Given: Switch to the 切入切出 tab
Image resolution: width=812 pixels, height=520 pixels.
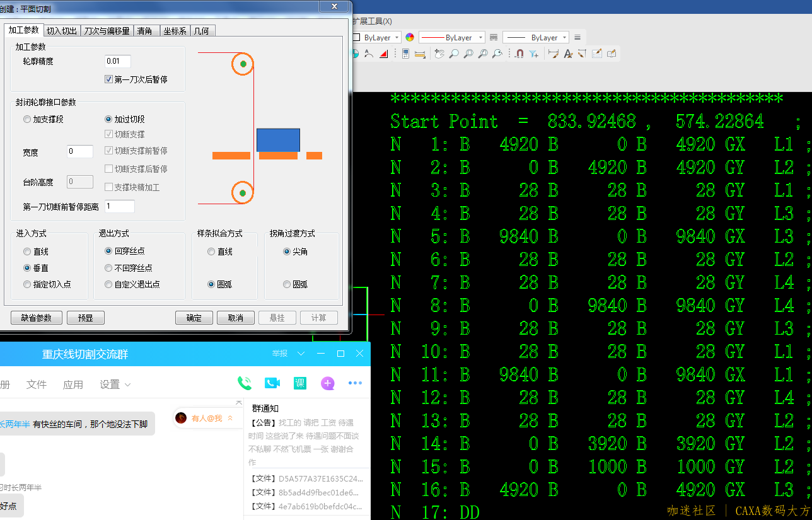Looking at the screenshot, I should 62,31.
